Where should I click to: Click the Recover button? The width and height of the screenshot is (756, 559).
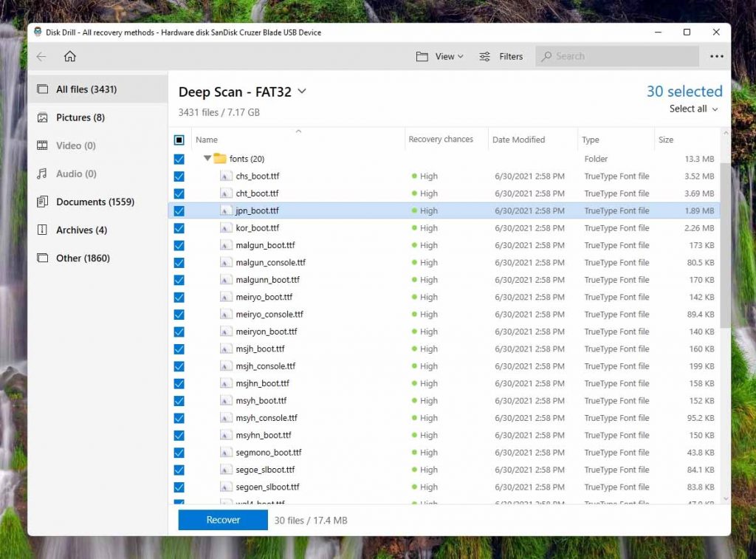222,520
